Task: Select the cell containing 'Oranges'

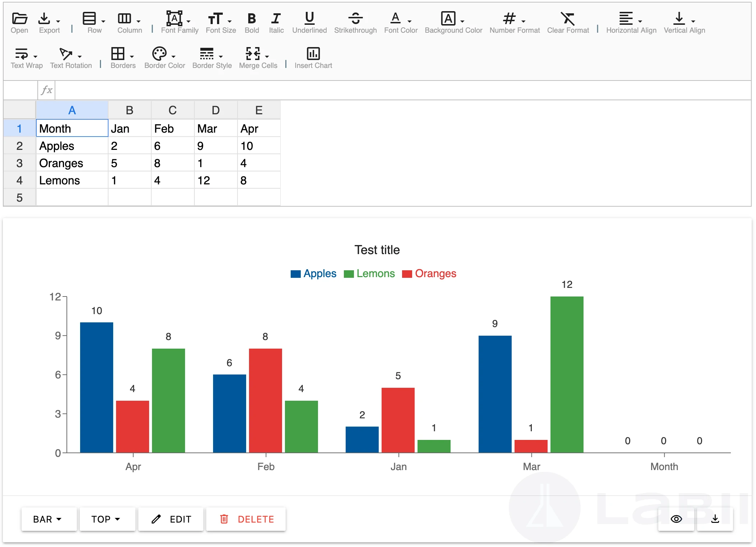Action: click(x=72, y=163)
